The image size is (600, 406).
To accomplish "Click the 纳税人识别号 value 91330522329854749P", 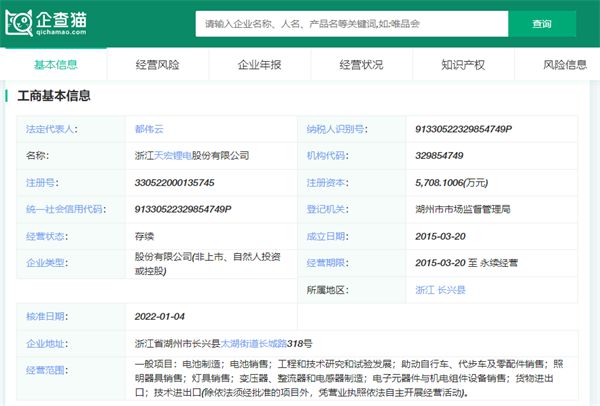I will pos(462,129).
